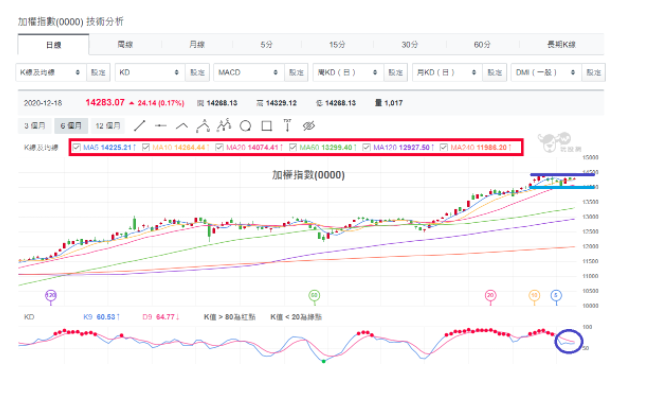645x399 pixels.
Task: Click the index value 14283.07
Action: pyautogui.click(x=105, y=102)
